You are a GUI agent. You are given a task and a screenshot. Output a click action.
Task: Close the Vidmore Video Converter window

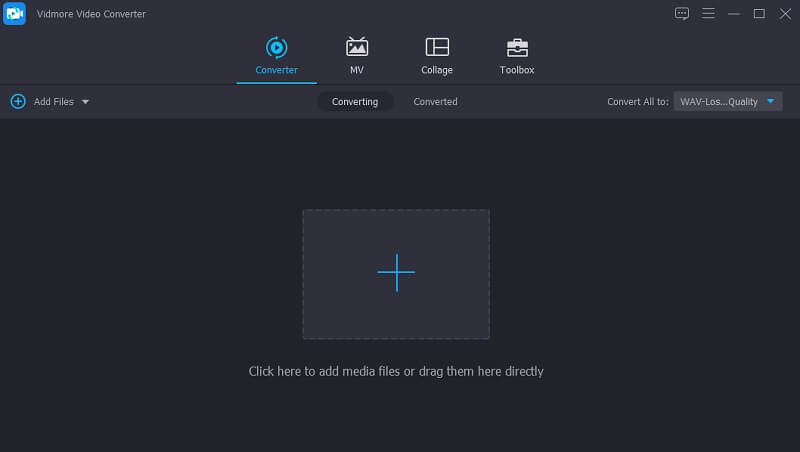(x=784, y=13)
